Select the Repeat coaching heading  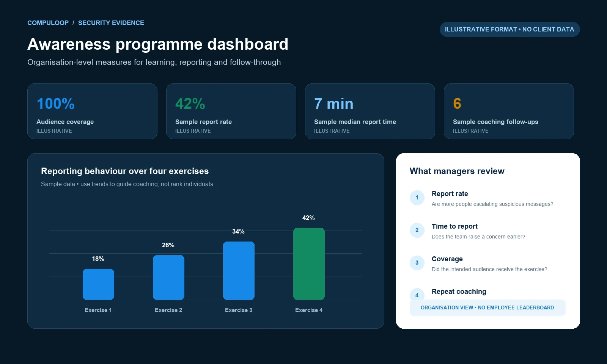pos(459,292)
